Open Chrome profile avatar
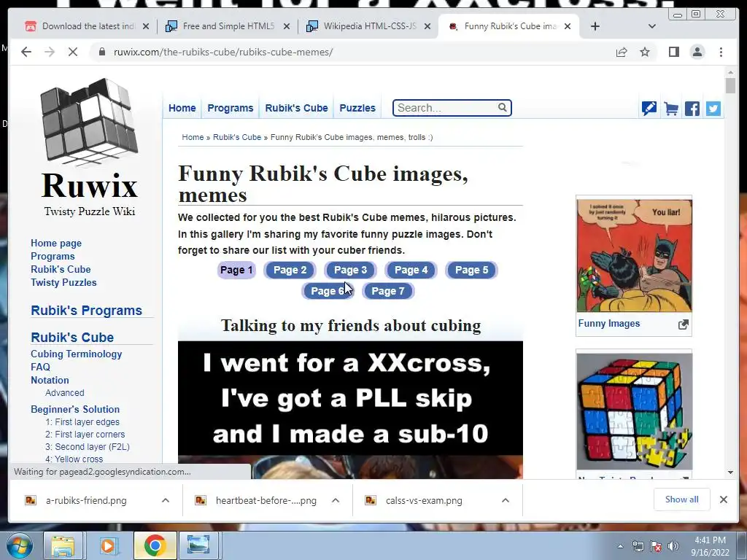The image size is (747, 560). point(697,52)
